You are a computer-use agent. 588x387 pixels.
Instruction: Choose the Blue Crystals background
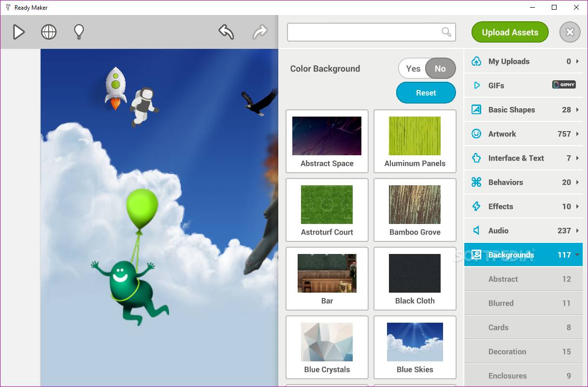327,347
